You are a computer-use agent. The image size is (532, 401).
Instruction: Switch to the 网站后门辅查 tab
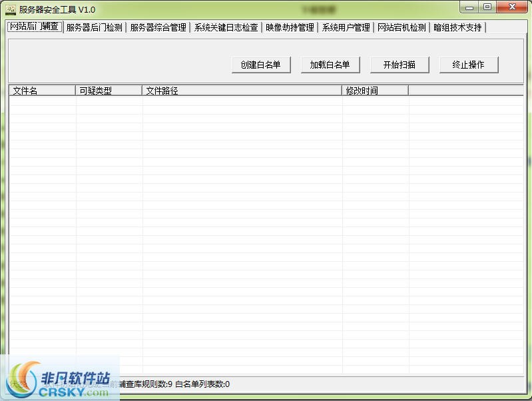pyautogui.click(x=34, y=27)
